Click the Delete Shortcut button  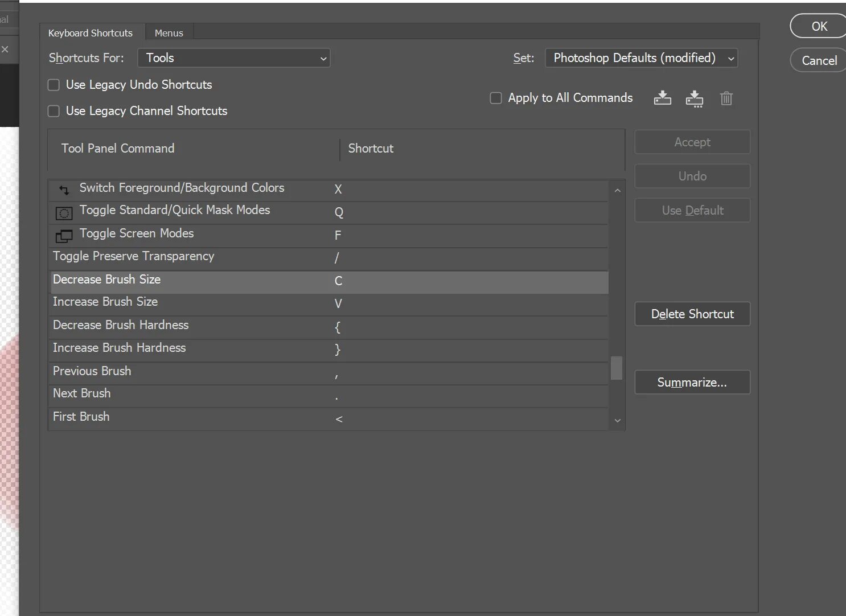point(692,314)
